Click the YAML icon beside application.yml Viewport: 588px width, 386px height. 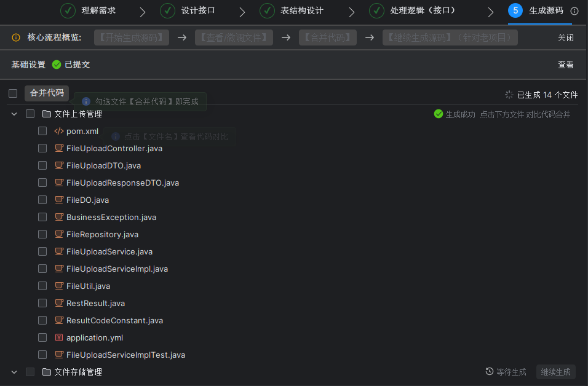coord(59,337)
